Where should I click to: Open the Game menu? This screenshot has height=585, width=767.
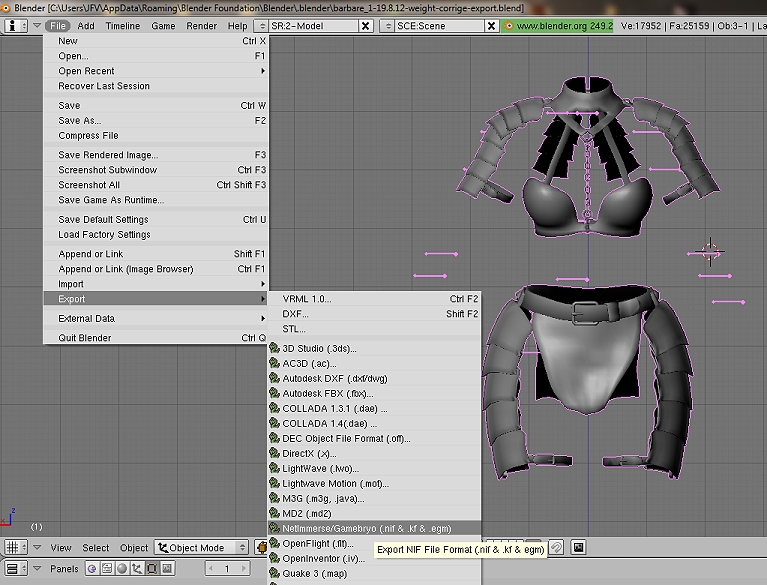tap(163, 26)
